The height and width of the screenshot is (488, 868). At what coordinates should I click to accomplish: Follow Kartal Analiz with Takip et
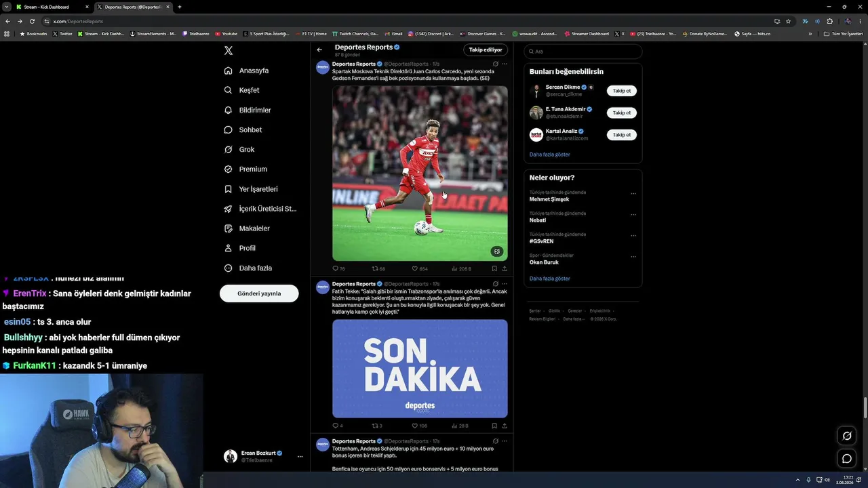622,135
